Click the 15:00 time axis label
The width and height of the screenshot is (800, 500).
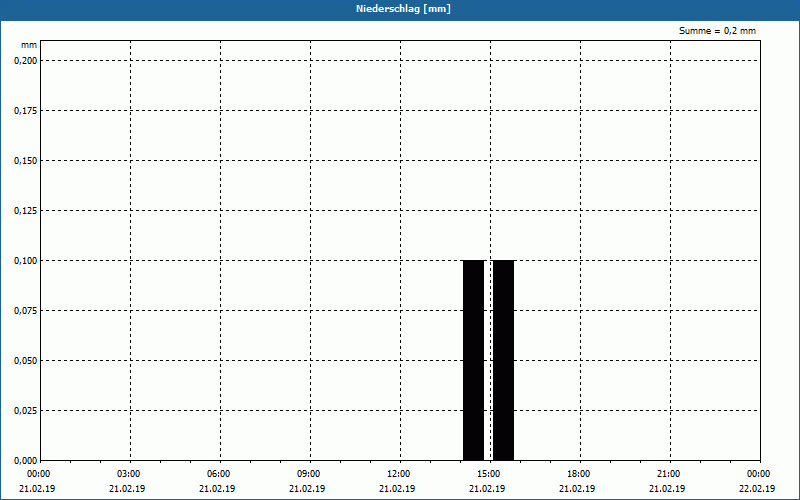pos(489,474)
